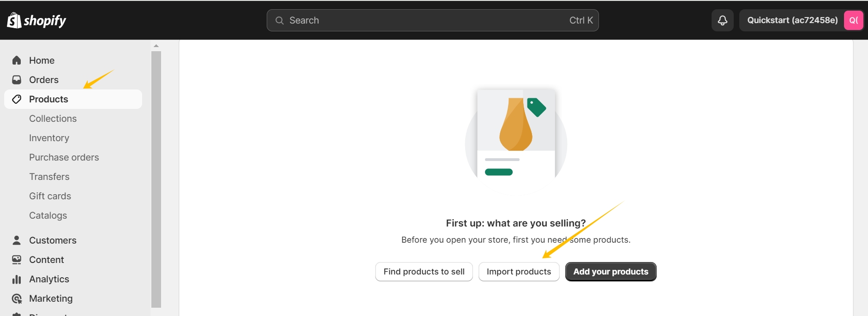This screenshot has width=868, height=316.
Task: Click the Customers person icon
Action: [17, 240]
